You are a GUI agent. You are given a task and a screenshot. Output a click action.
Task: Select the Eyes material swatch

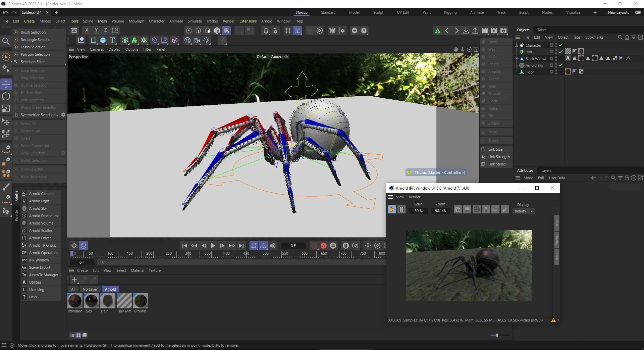point(91,301)
